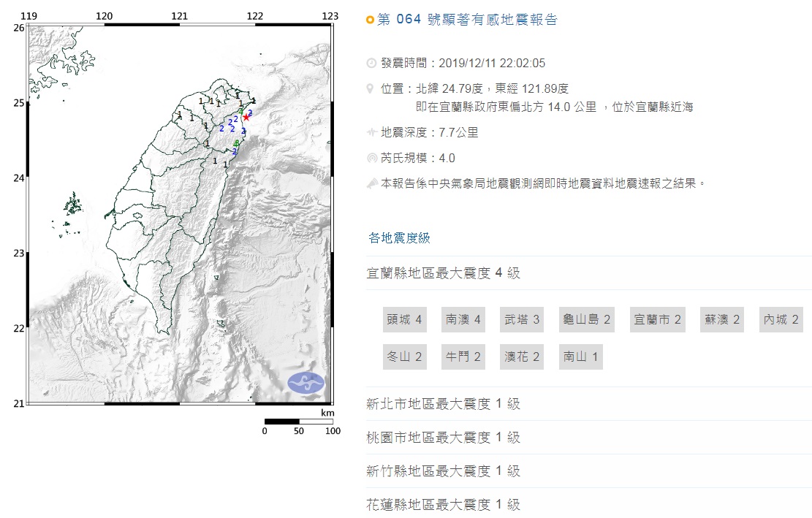Screen dimensions: 812x518
Task: Pick the 牛鬥 2 station chip
Action: (463, 357)
